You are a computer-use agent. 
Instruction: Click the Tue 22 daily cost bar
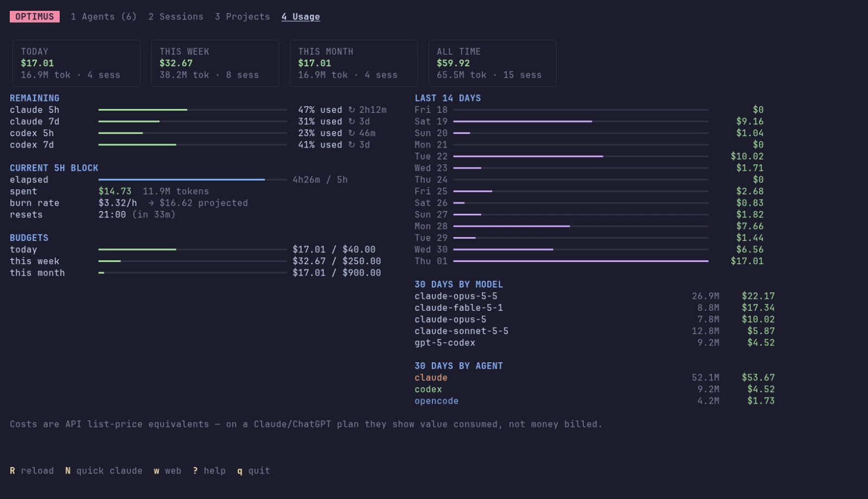(x=581, y=157)
